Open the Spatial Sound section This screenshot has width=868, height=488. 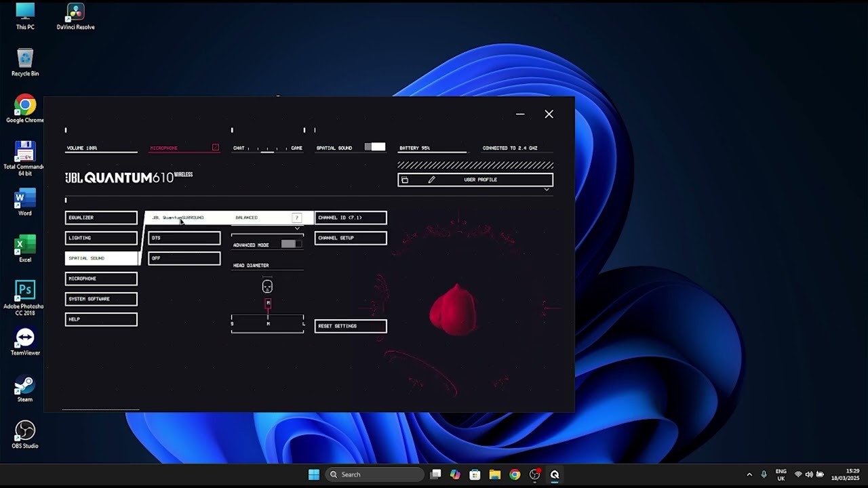pyautogui.click(x=101, y=258)
